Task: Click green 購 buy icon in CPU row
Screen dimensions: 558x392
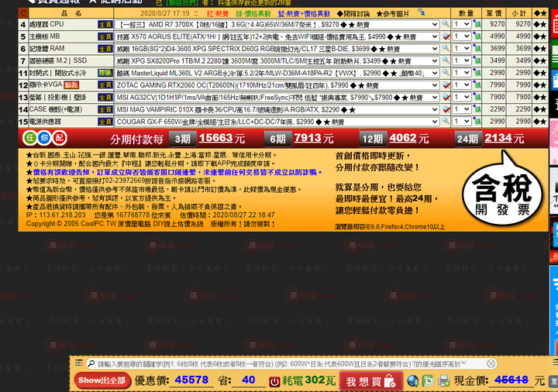Action: [x=477, y=24]
